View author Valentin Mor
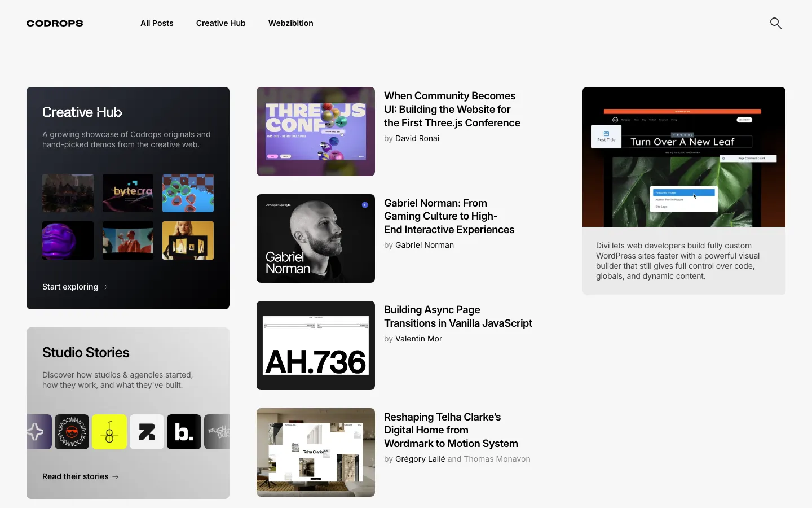Screen dimensions: 812x508 [x=418, y=339]
